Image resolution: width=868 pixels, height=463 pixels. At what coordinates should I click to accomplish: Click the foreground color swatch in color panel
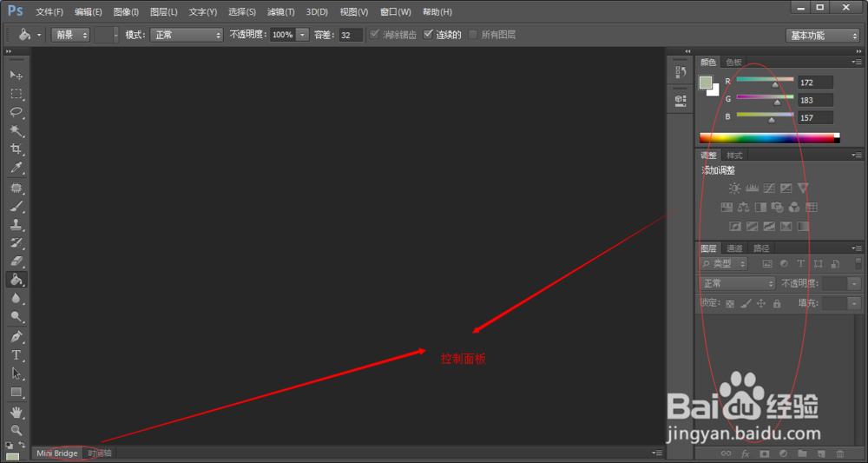[x=705, y=83]
